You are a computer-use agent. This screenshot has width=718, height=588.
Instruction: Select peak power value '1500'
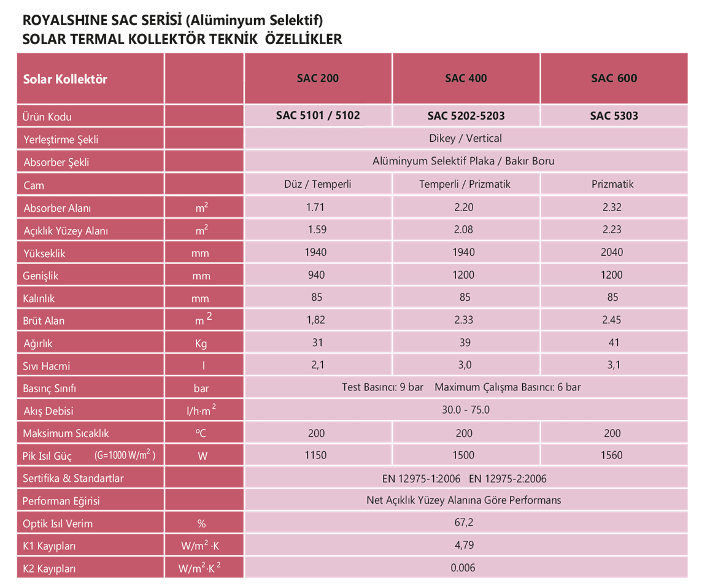point(463,455)
